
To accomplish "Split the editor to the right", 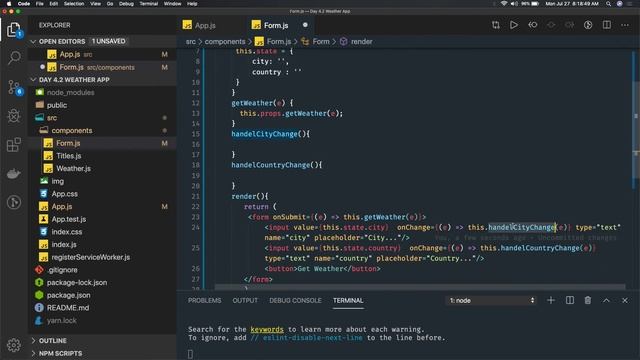I will click(607, 25).
